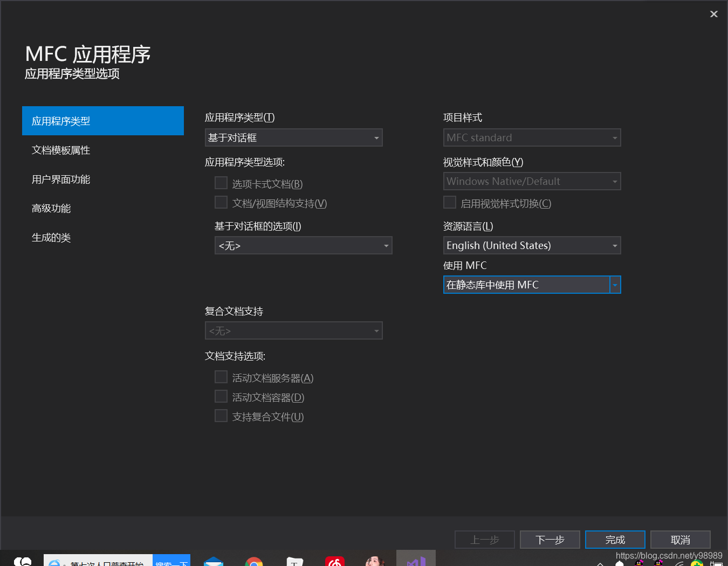
Task: Click the 完成 button to finish
Action: tap(615, 540)
